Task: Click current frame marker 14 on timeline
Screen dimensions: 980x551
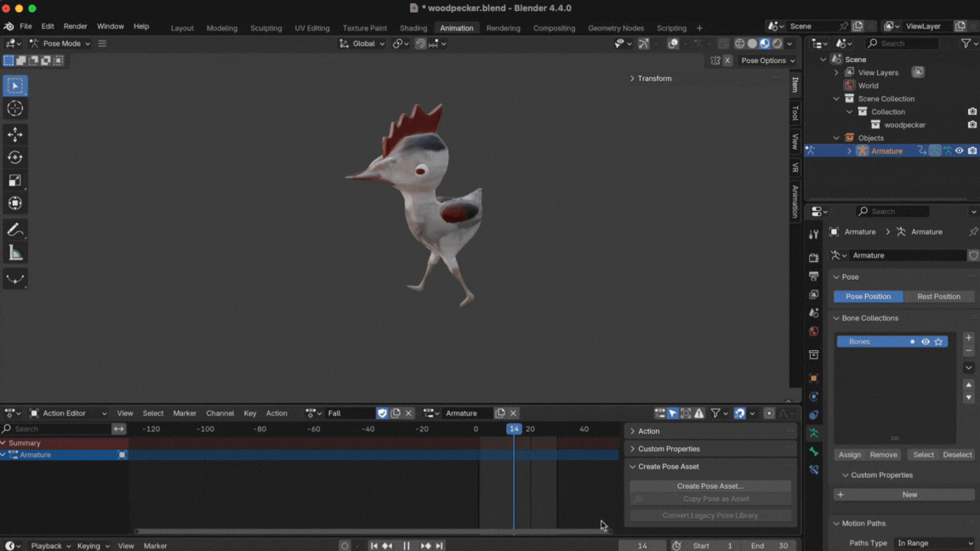Action: pyautogui.click(x=514, y=429)
